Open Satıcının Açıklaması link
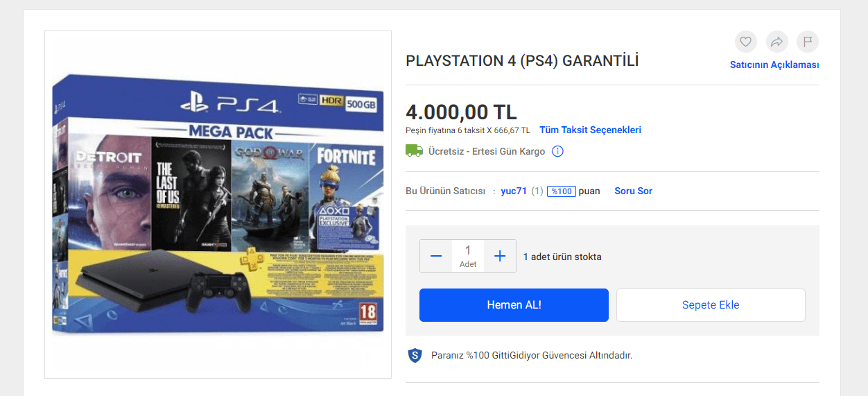Image resolution: width=868 pixels, height=396 pixels. [x=774, y=64]
